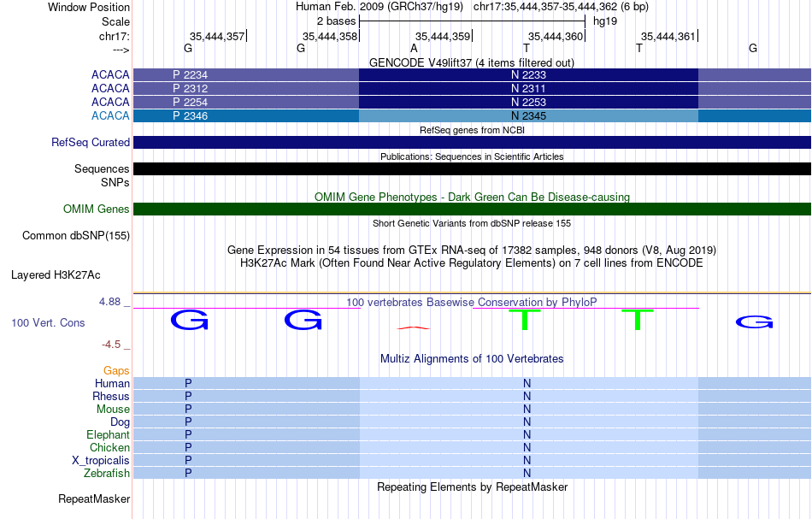Click the first green T conservation letter
This screenshot has height=519, width=812.
(525, 320)
